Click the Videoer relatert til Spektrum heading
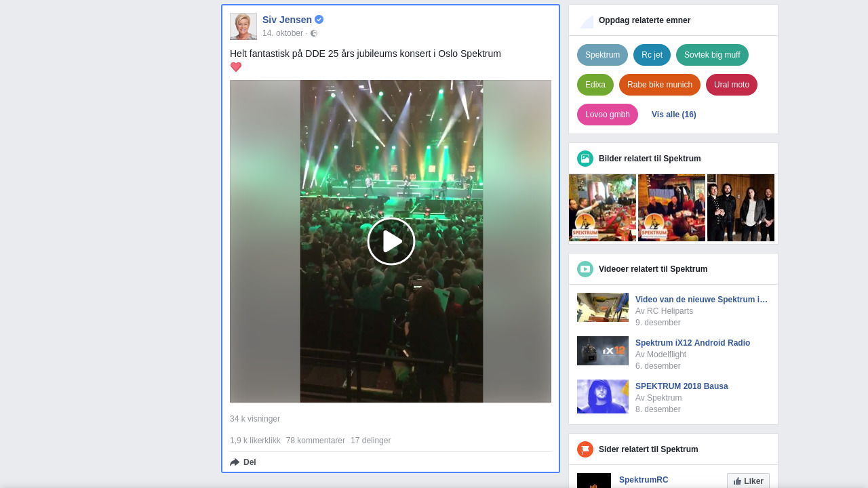This screenshot has width=868, height=488. (x=653, y=269)
